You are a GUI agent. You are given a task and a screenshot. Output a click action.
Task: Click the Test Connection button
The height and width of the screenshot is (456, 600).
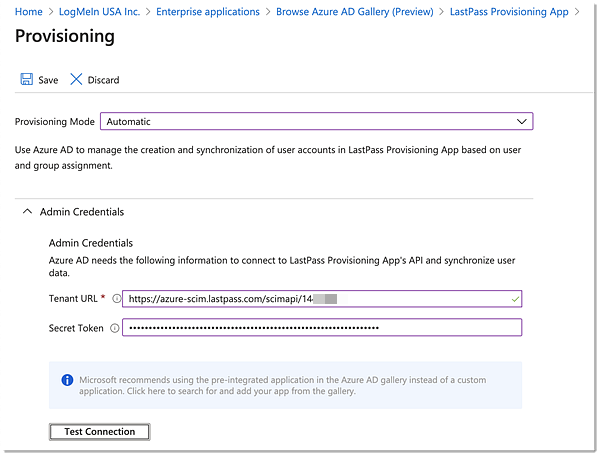[x=99, y=432]
